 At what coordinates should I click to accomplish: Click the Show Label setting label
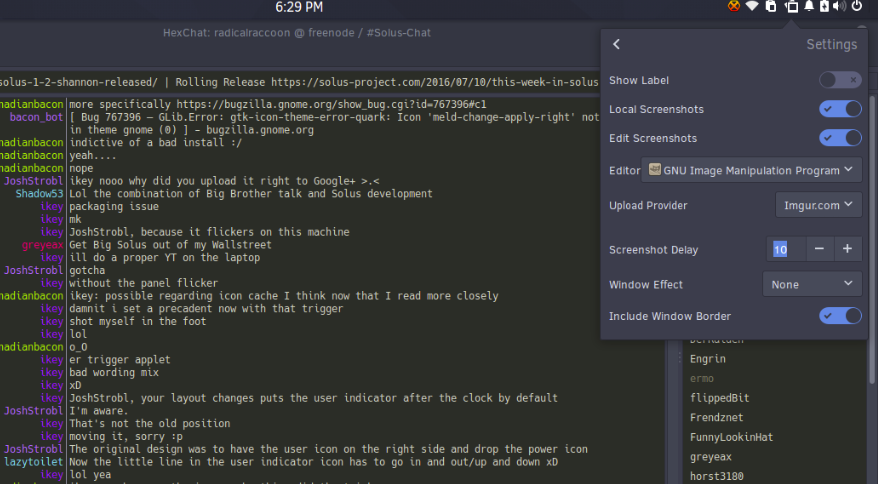[639, 80]
